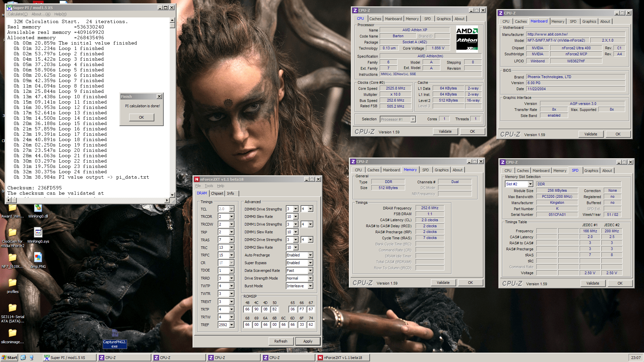Open the Calculate menu in Super PI
The height and width of the screenshot is (362, 644).
17,14
